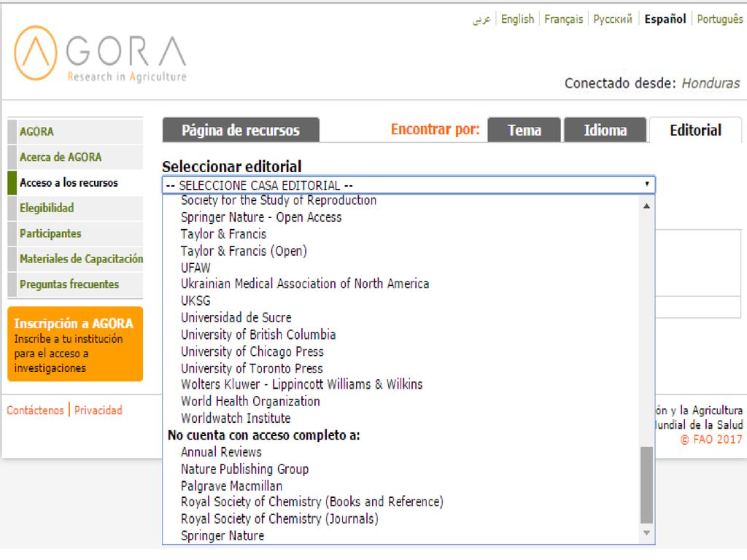The image size is (747, 560).
Task: Select Español language link
Action: (665, 19)
